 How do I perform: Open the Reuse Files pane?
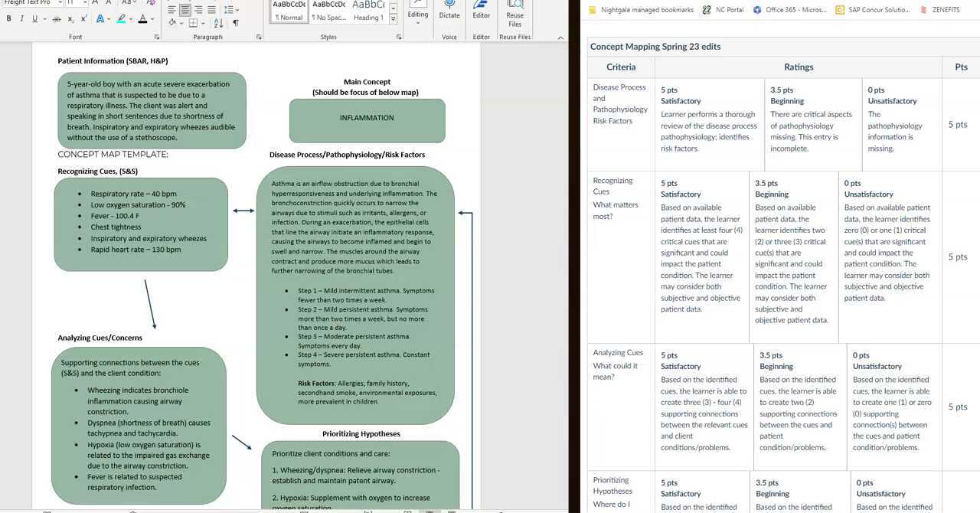[x=514, y=11]
